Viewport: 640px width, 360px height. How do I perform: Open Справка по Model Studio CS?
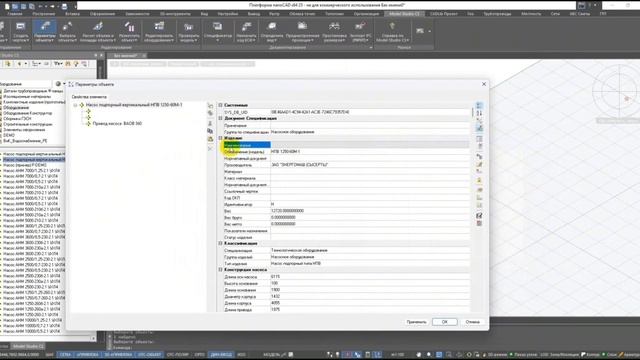click(392, 32)
